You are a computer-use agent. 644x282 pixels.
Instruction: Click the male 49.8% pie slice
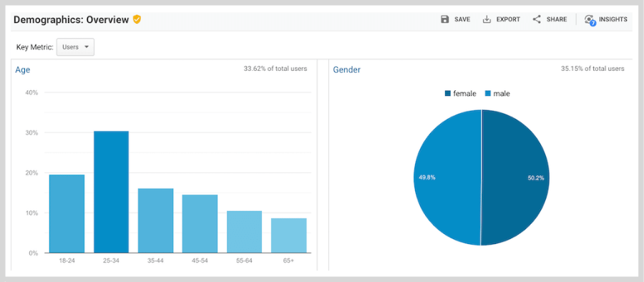(447, 178)
